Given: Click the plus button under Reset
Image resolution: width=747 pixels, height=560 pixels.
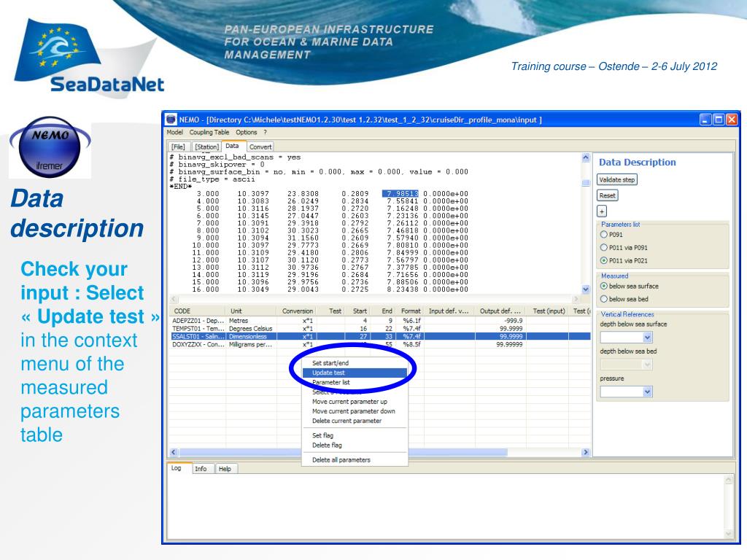Looking at the screenshot, I should [x=602, y=211].
